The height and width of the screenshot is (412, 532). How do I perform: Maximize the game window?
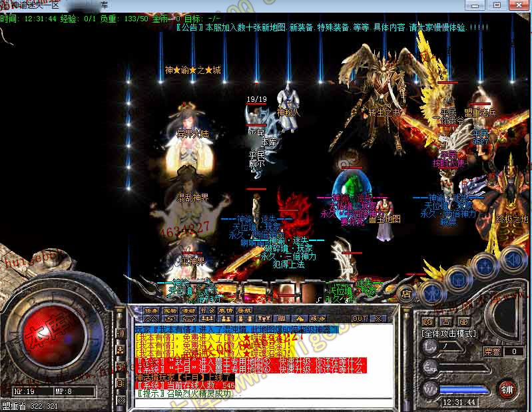pyautogui.click(x=497, y=5)
